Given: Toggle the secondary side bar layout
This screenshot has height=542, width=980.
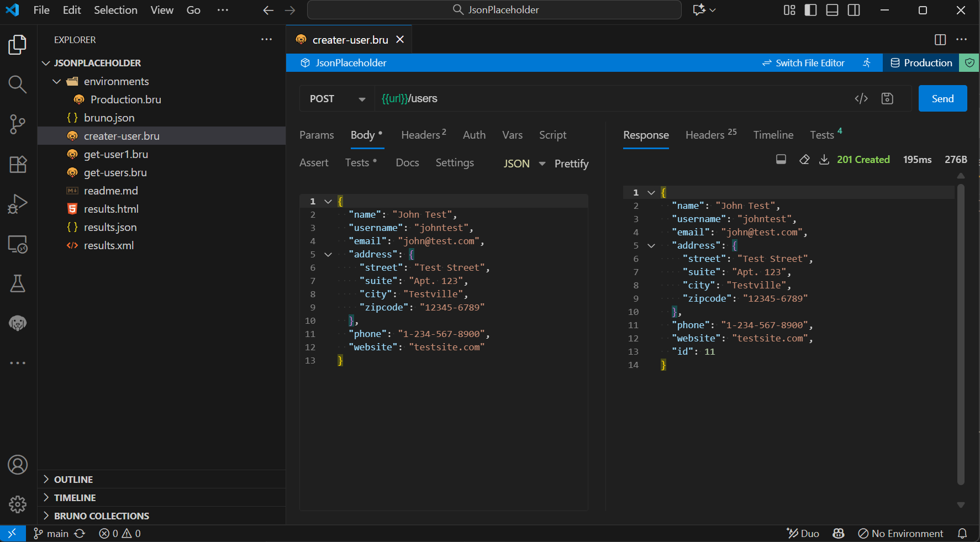Looking at the screenshot, I should pyautogui.click(x=853, y=10).
